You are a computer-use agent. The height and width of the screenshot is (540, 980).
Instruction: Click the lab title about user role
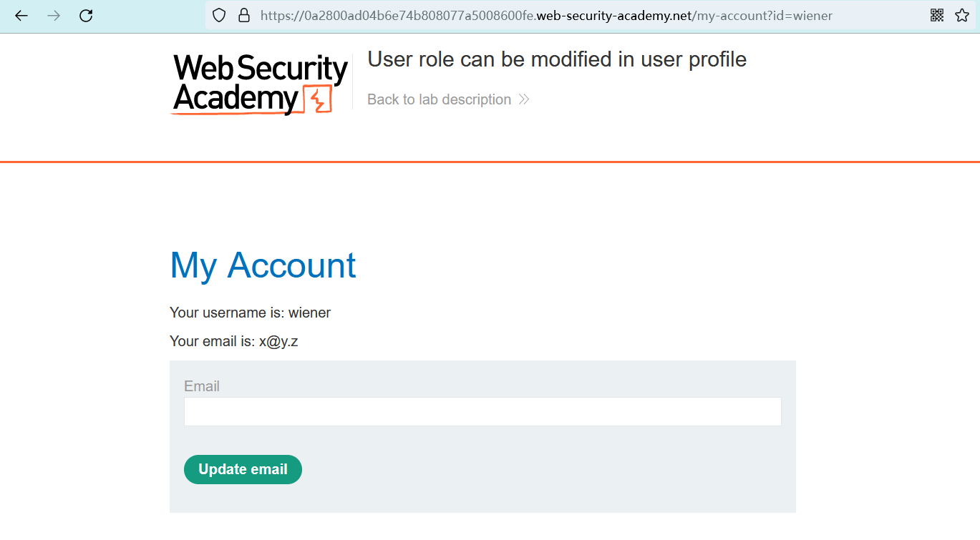(x=556, y=59)
